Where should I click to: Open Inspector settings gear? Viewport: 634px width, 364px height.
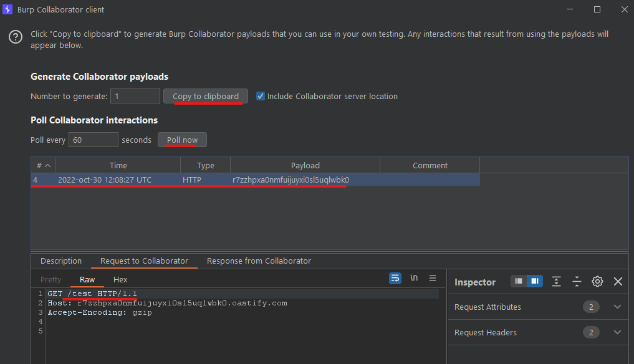(597, 282)
